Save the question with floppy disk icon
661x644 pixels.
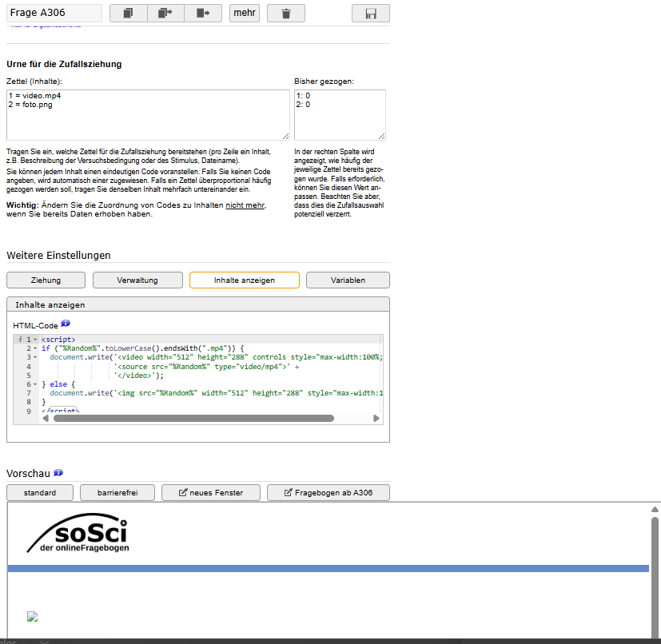[371, 14]
